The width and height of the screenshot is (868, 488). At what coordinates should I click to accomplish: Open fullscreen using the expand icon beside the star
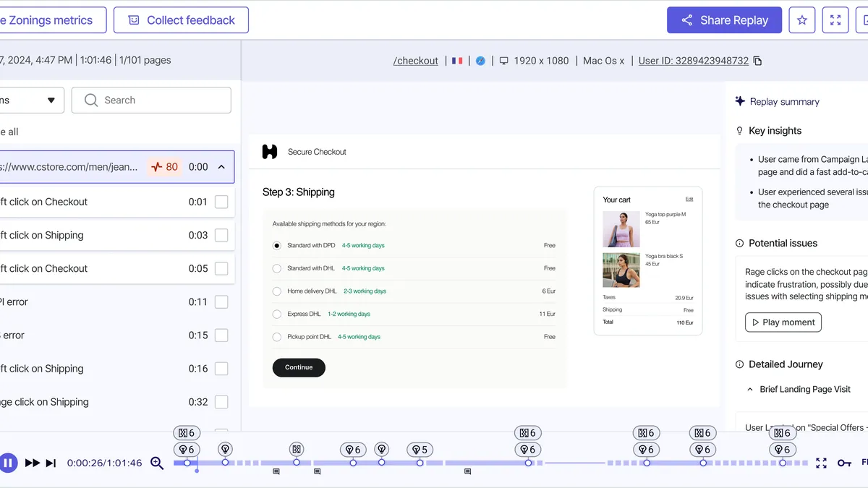point(835,20)
